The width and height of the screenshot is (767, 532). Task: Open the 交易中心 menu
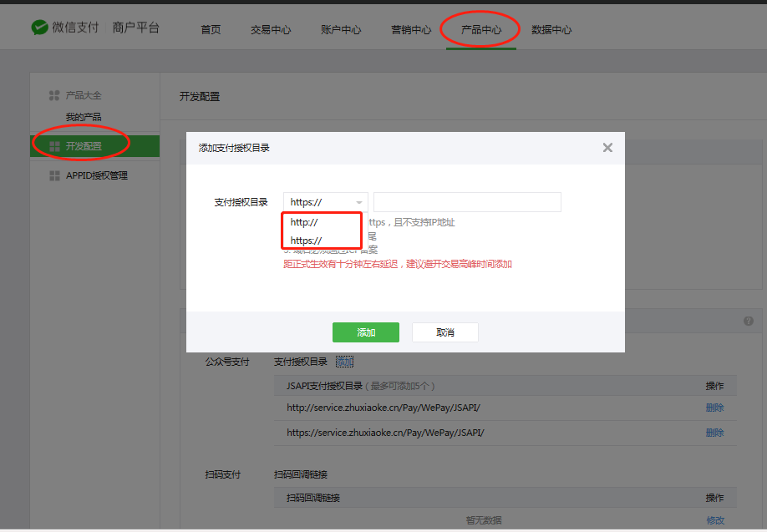coord(270,28)
